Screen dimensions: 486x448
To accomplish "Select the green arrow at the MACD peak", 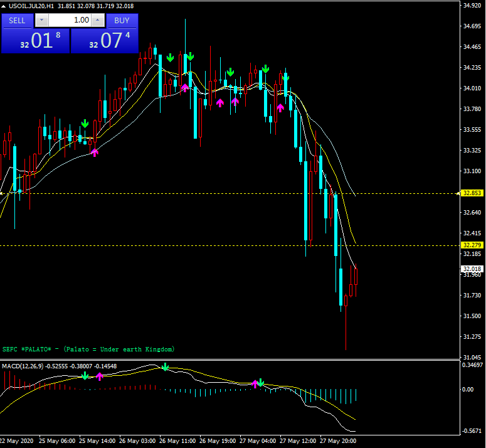I will pyautogui.click(x=165, y=366).
